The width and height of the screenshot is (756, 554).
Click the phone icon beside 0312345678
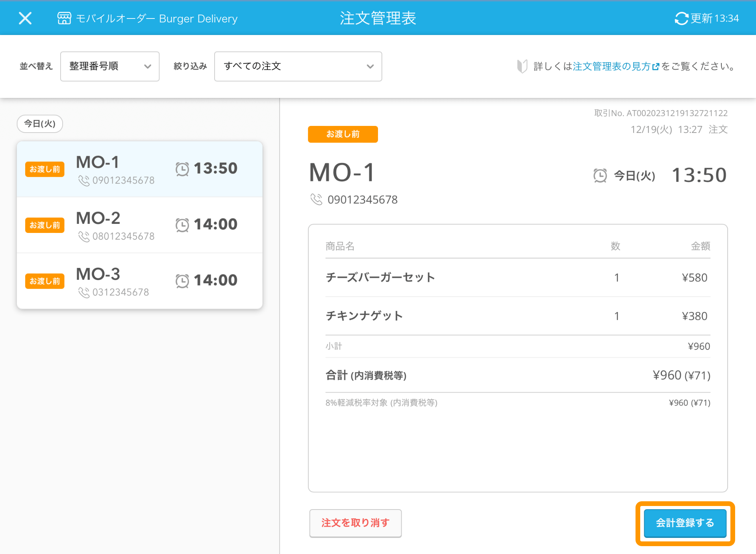pyautogui.click(x=83, y=292)
